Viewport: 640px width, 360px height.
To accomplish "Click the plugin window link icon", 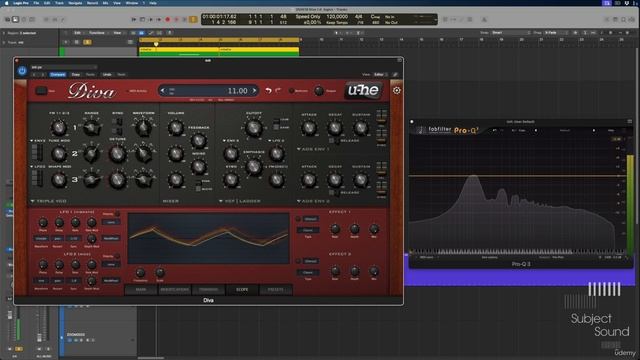I will (x=395, y=75).
